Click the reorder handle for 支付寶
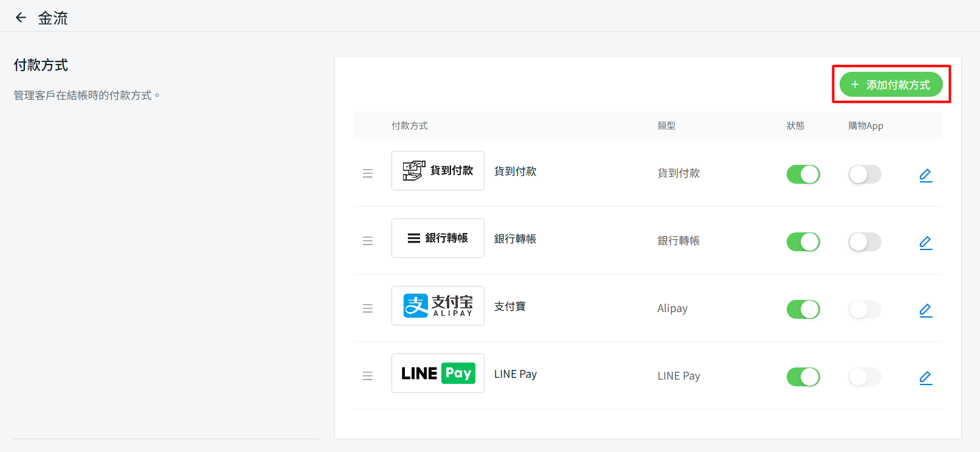Image resolution: width=980 pixels, height=452 pixels. (x=368, y=309)
